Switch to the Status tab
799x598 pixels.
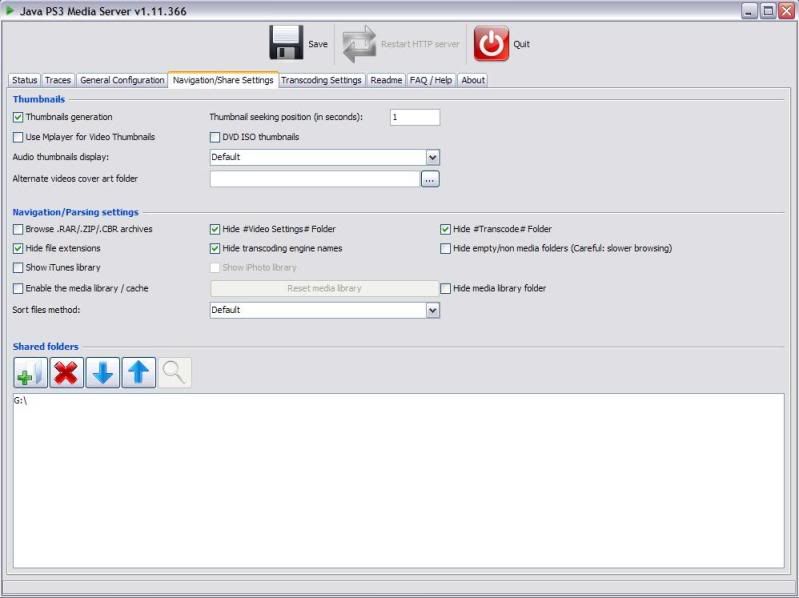coord(24,80)
